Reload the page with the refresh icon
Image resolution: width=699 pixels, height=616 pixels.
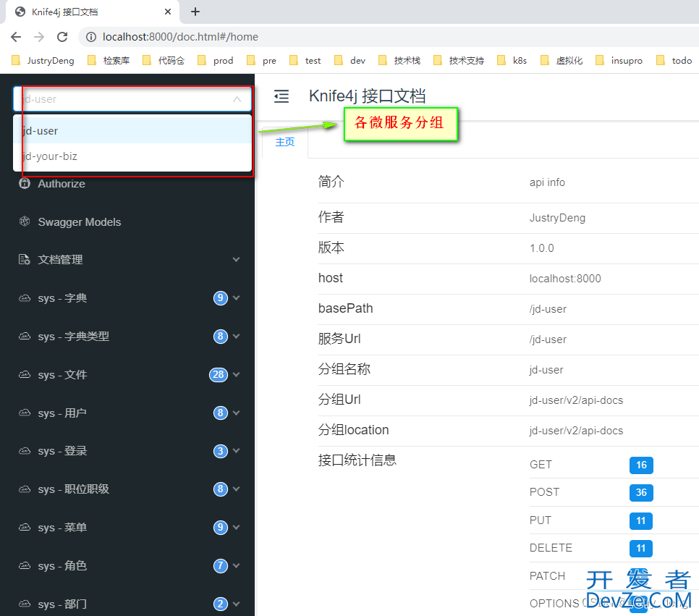tap(62, 37)
